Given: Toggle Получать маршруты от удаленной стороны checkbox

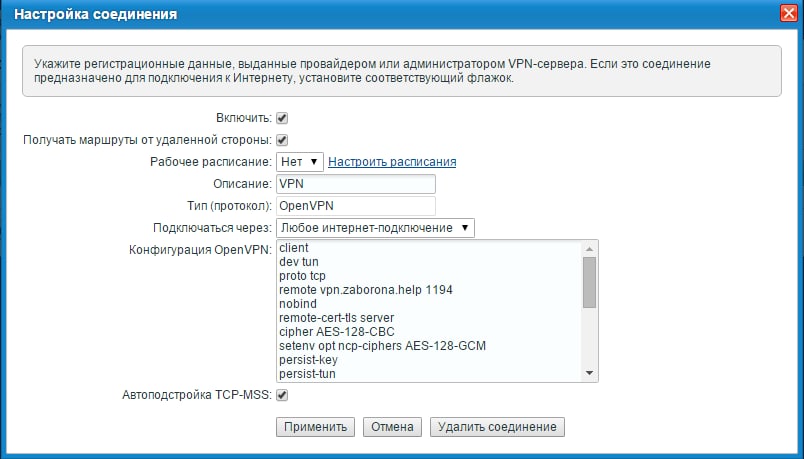Looking at the screenshot, I should pos(282,140).
